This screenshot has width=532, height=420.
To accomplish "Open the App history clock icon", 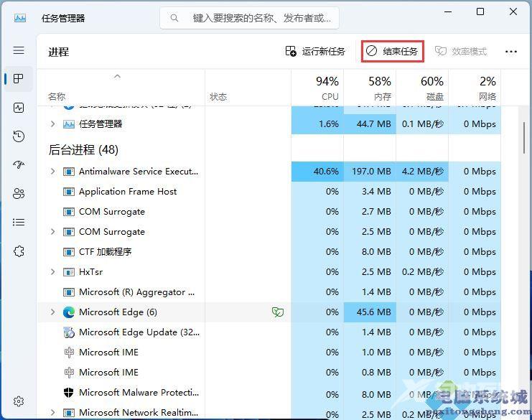I will (x=19, y=136).
